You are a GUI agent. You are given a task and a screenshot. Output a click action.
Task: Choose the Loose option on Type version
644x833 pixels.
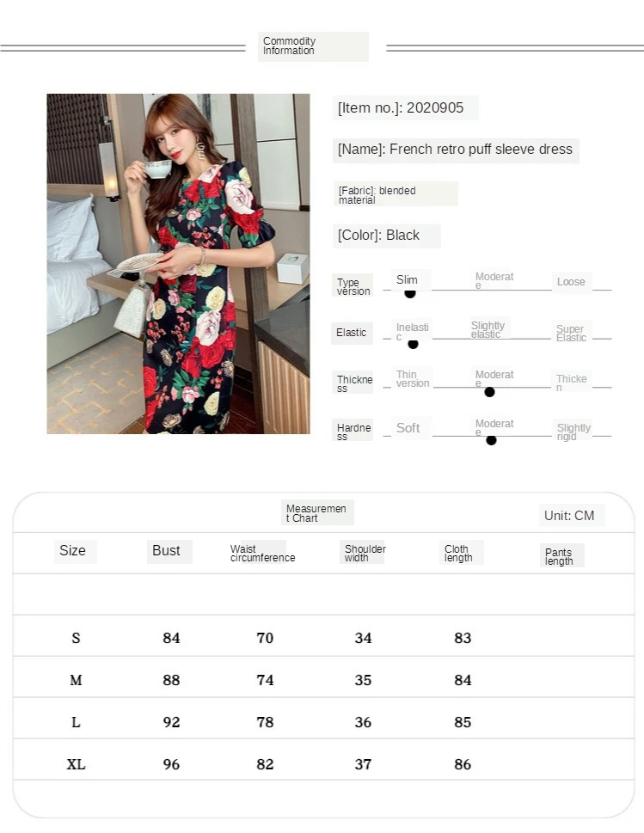tap(571, 282)
